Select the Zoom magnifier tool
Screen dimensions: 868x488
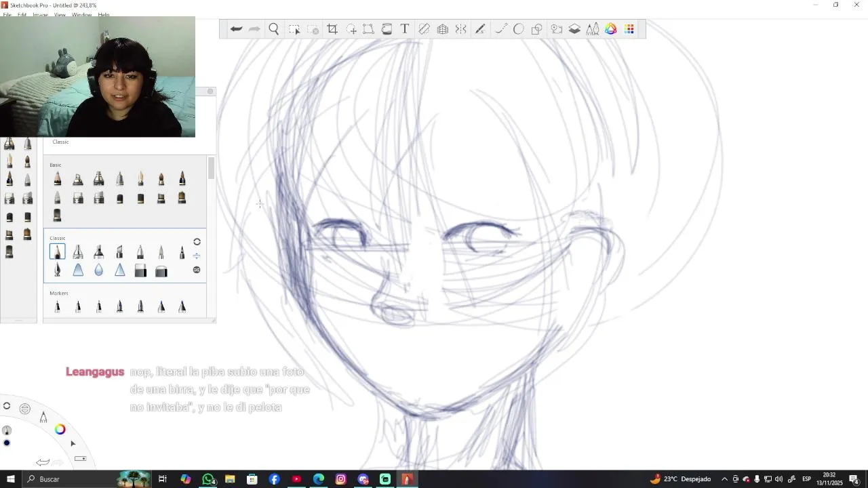tap(274, 29)
